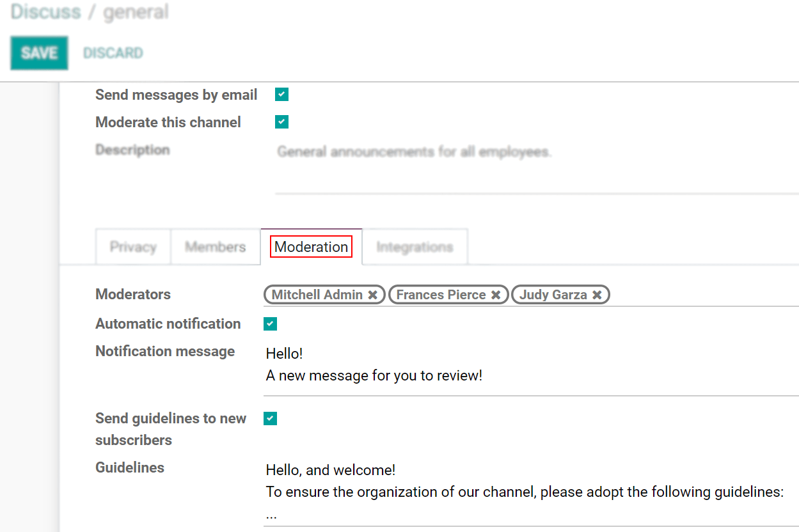Viewport: 799px width, 532px height.
Task: Uncheck Send messages by email
Action: (x=281, y=95)
